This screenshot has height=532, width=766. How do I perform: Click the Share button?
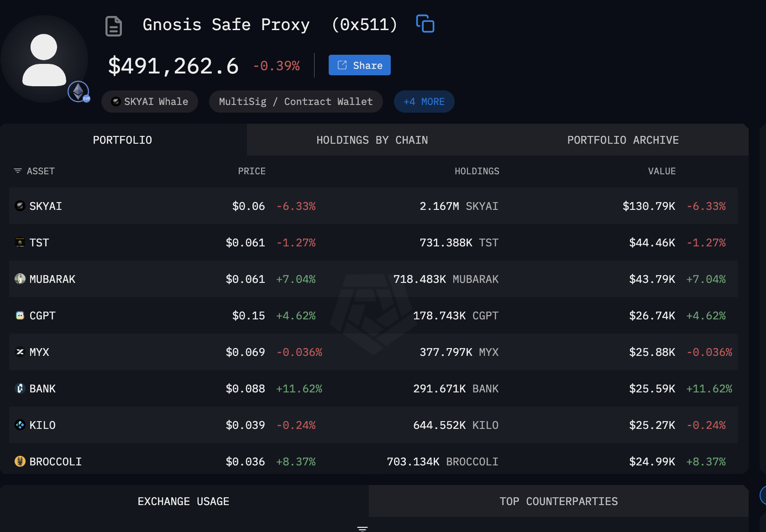[x=359, y=65]
